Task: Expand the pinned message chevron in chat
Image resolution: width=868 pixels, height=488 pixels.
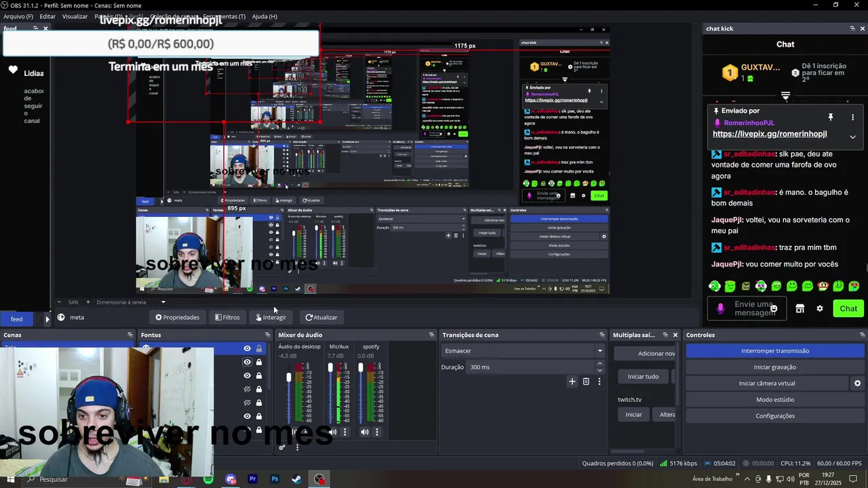Action: tap(852, 137)
